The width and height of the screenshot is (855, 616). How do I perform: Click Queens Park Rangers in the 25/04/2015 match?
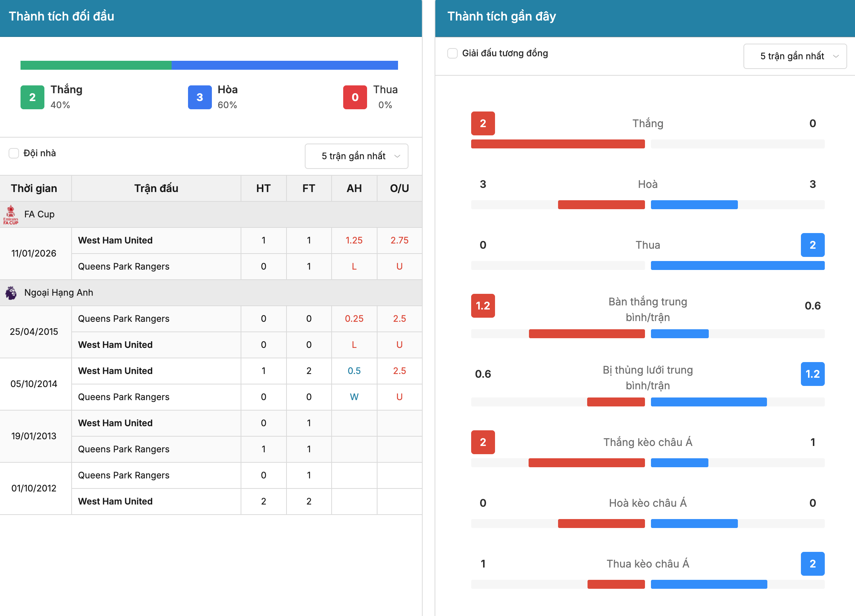click(123, 319)
